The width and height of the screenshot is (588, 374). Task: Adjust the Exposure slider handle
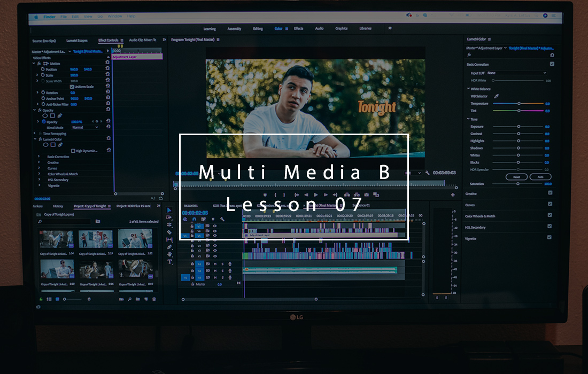pyautogui.click(x=519, y=127)
